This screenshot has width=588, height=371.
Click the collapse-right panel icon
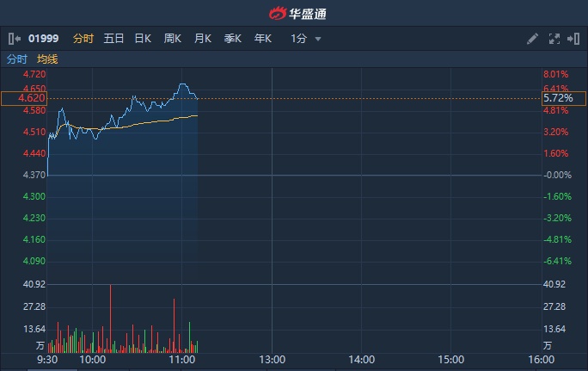tap(573, 39)
